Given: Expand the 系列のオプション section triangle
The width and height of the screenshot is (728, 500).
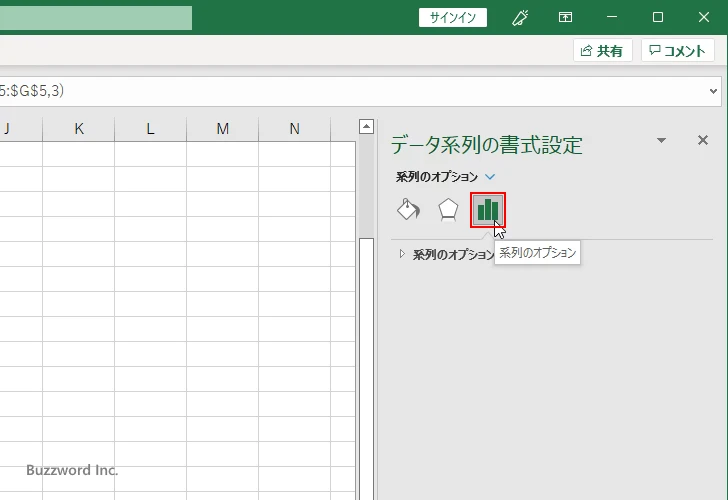Looking at the screenshot, I should tap(403, 254).
